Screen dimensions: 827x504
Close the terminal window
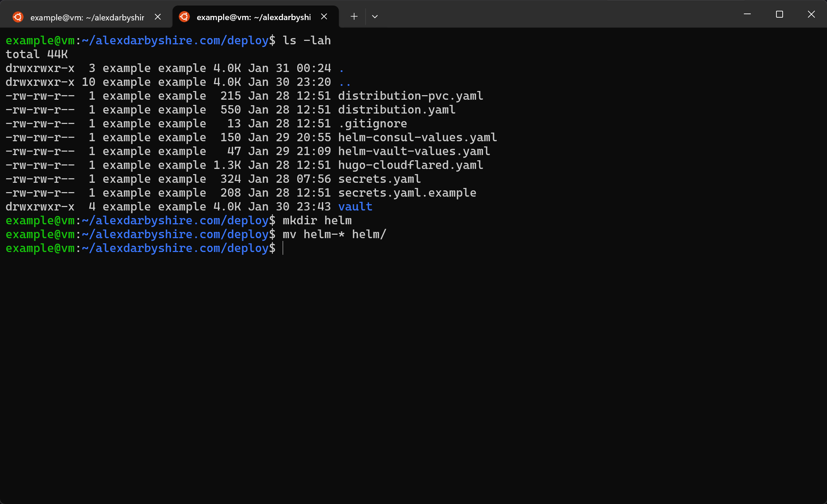tap(811, 14)
